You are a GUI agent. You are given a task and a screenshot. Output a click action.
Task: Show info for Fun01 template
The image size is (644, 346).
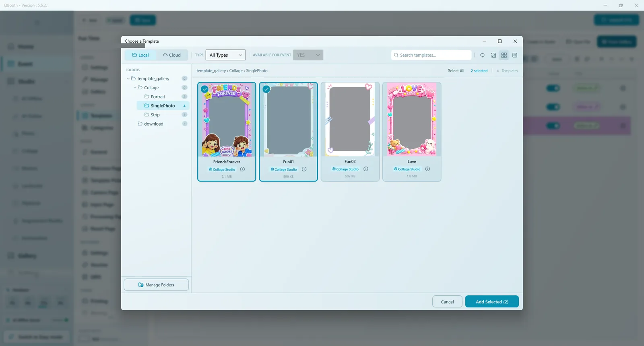(x=304, y=169)
